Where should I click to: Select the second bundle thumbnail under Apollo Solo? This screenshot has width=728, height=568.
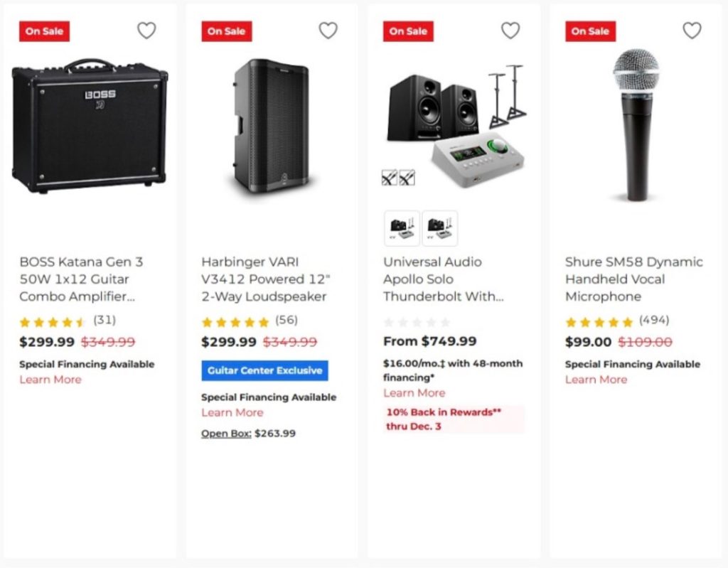pos(439,228)
